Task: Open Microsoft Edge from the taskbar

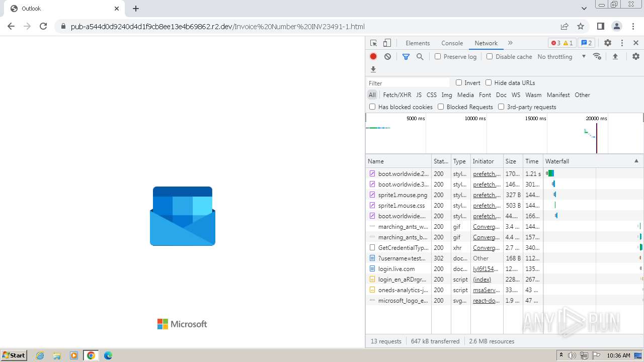Action: [108, 355]
